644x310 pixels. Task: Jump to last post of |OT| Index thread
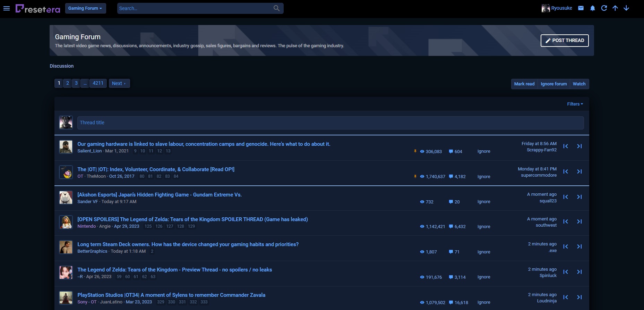coord(579,171)
